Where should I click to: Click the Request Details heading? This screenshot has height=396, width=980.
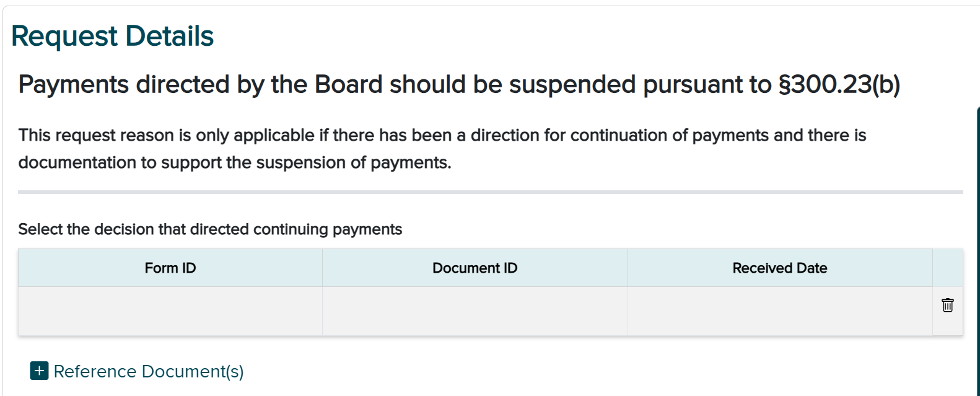[113, 36]
